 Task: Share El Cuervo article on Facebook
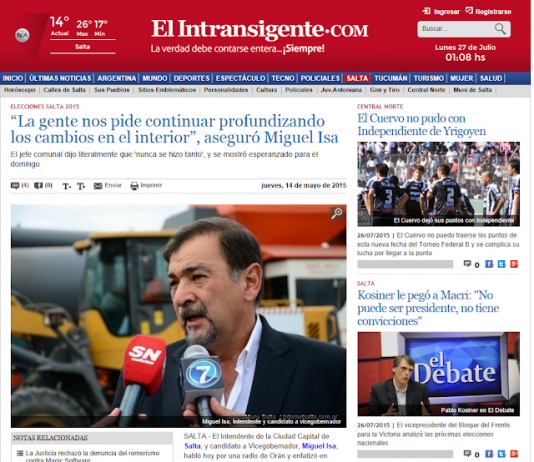pyautogui.click(x=489, y=264)
